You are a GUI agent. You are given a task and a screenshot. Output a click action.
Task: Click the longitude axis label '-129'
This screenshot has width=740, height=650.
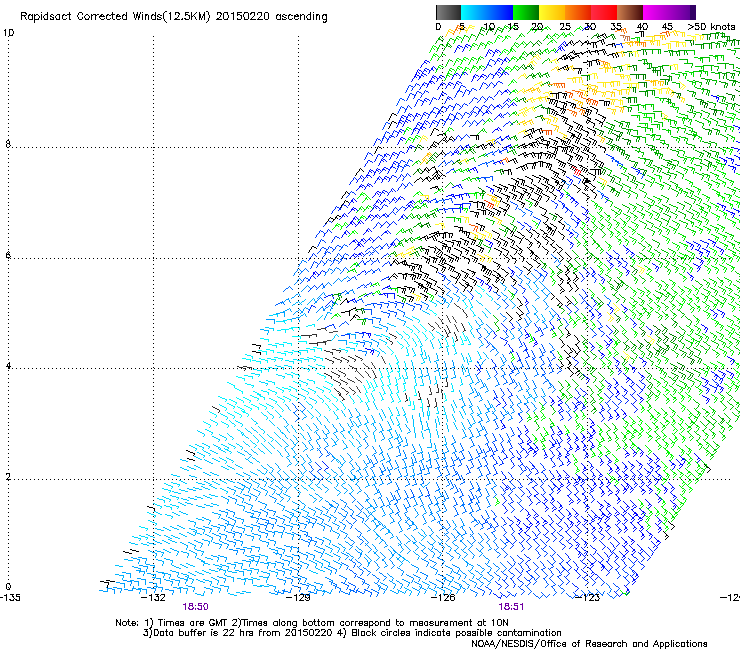pos(299,598)
